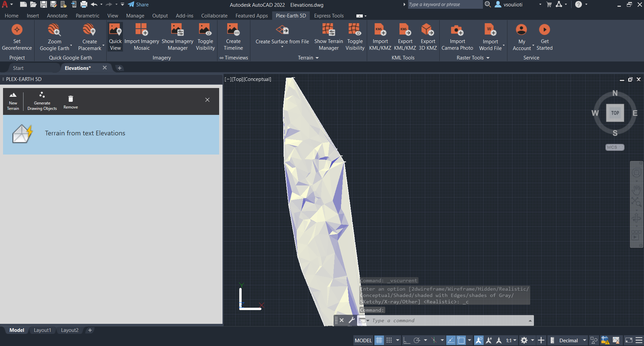Activate Quick View imagery tool
This screenshot has height=346, width=644.
pos(115,37)
